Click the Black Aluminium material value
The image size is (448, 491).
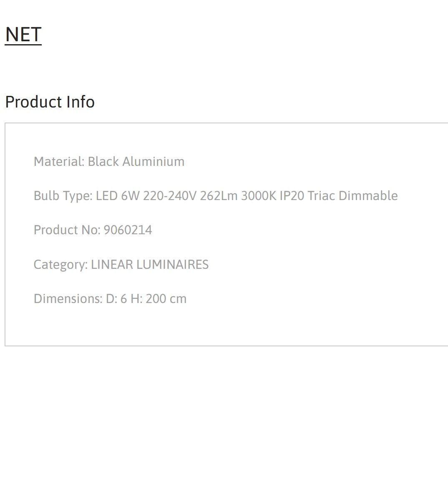[136, 162]
